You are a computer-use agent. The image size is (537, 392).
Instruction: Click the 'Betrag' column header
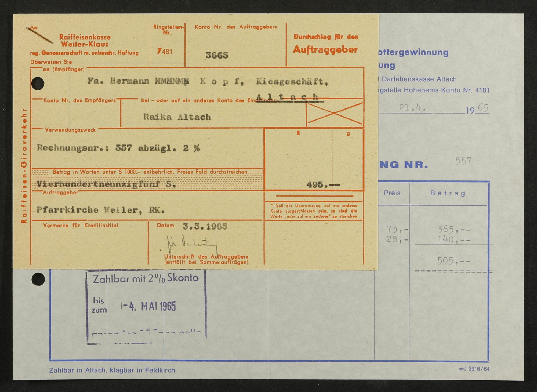click(x=448, y=193)
